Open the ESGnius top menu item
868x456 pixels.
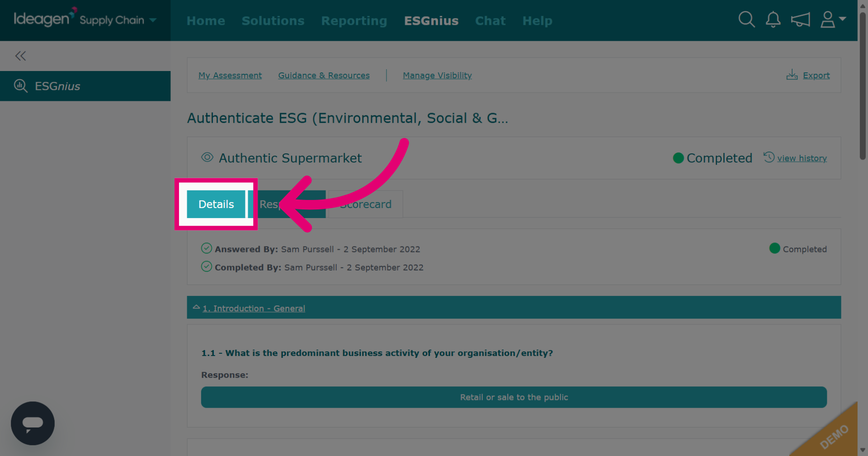point(431,21)
